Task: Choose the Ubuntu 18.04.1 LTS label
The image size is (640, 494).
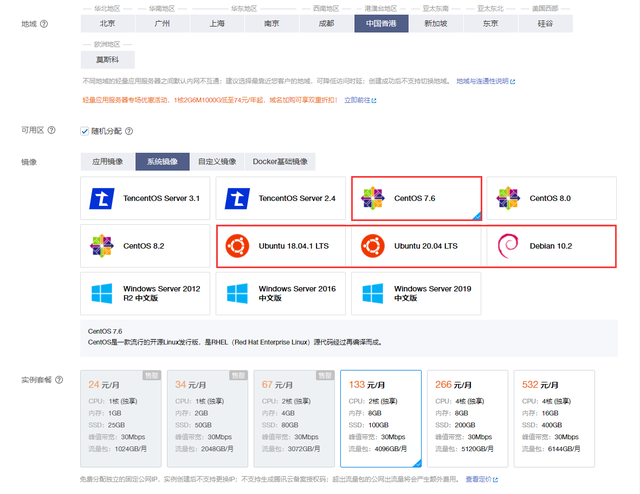Action: pos(294,246)
